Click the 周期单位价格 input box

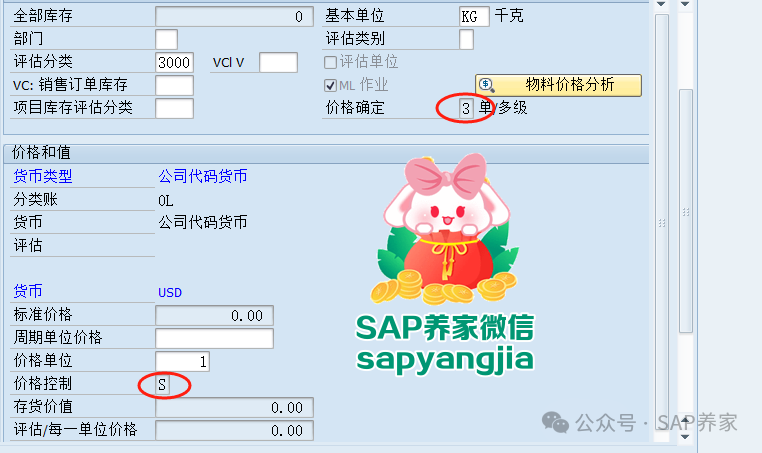[x=214, y=338]
